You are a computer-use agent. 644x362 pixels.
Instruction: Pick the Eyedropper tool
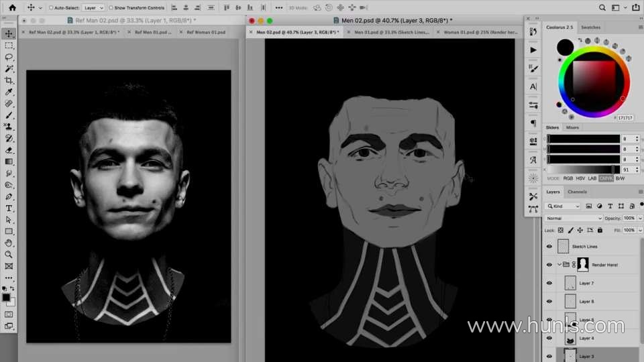point(9,92)
